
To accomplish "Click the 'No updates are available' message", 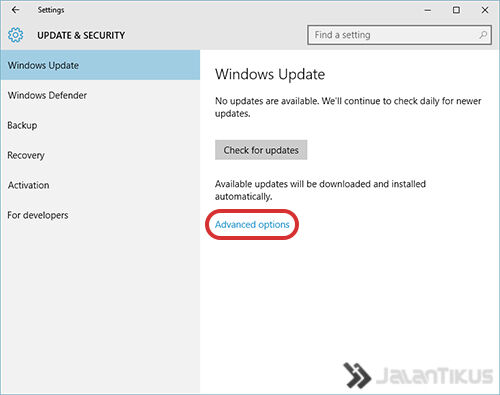I will pyautogui.click(x=348, y=107).
